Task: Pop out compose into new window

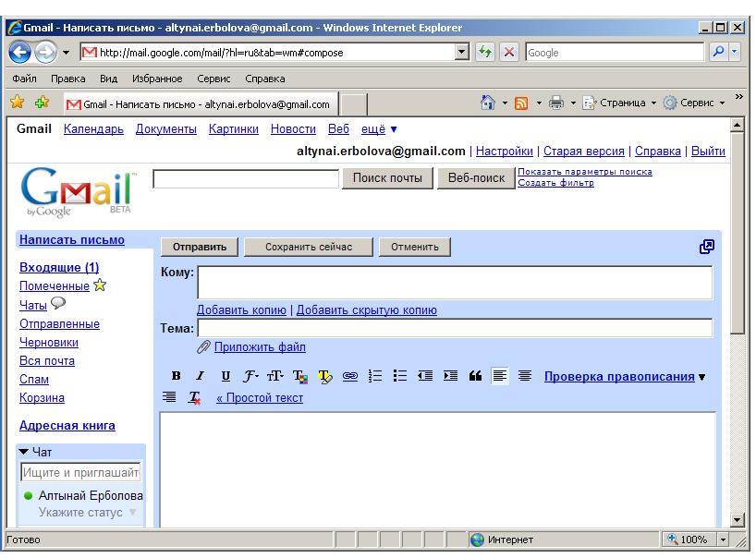Action: pyautogui.click(x=706, y=247)
